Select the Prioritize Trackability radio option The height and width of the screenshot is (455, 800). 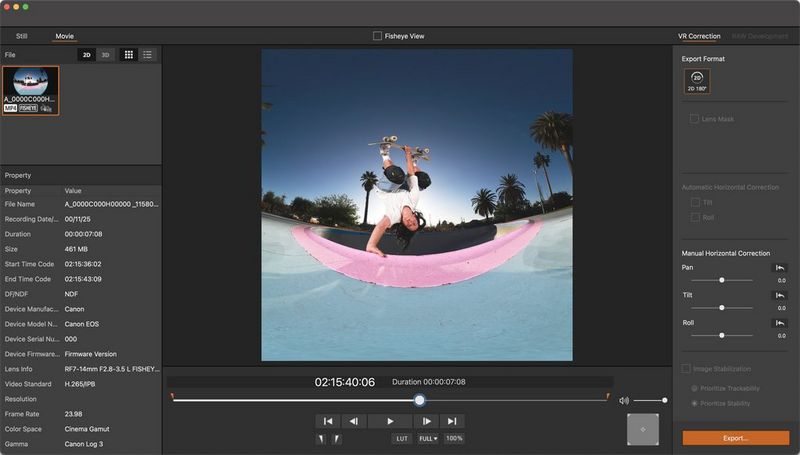(695, 388)
